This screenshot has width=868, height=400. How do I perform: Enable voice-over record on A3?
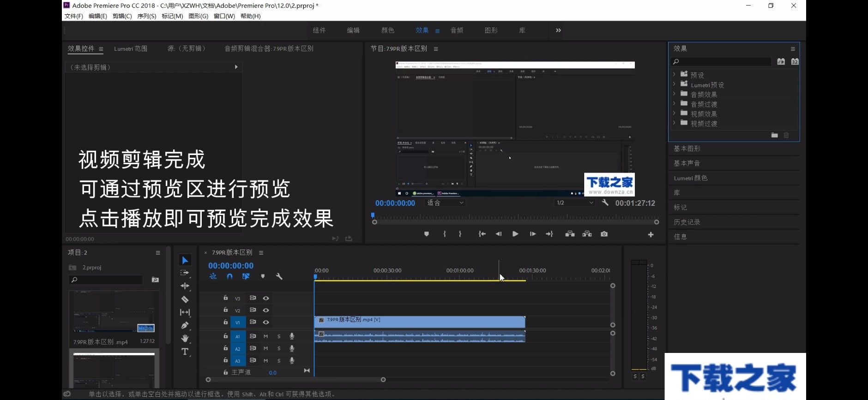coord(292,360)
